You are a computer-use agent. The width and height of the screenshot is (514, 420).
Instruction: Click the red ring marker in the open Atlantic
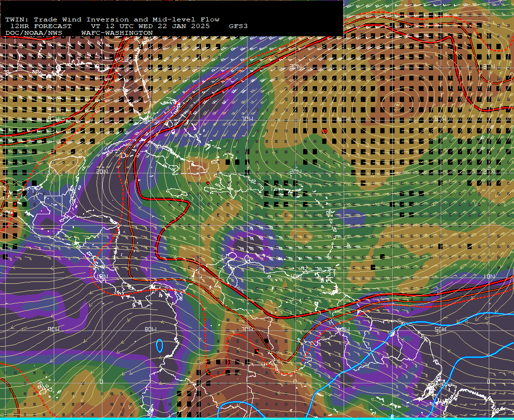[x=325, y=131]
